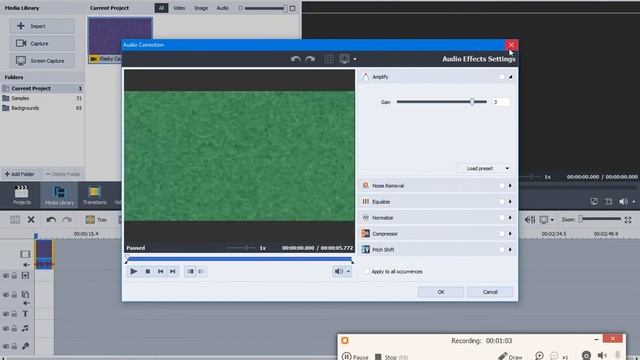Screen dimensions: 640x360
Task: Toggle visibility eye of text track
Action: (6, 314)
